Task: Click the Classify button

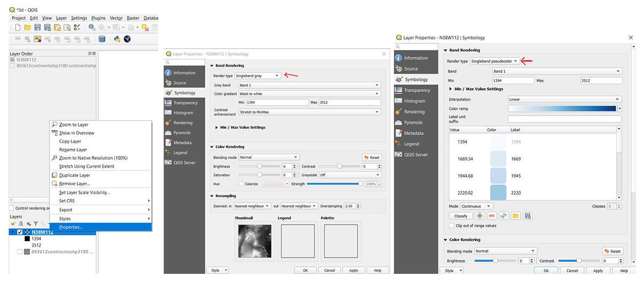Action: point(460,216)
